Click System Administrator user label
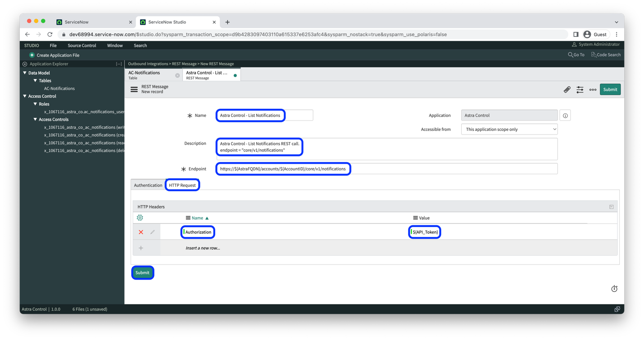Image resolution: width=644 pixels, height=340 pixels. [599, 45]
